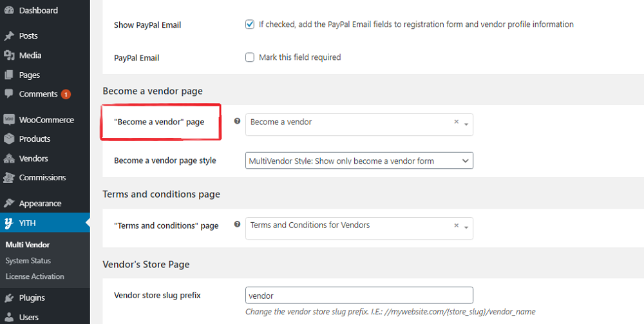
Task: Click the slug prefix description text
Action: click(391, 312)
